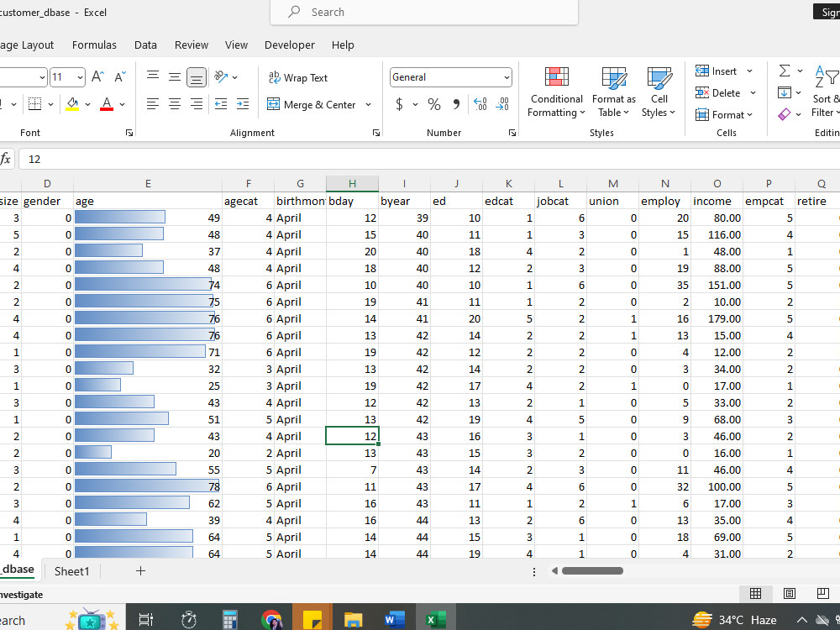Click the Fill down icon
The image size is (840, 630).
tap(785, 92)
